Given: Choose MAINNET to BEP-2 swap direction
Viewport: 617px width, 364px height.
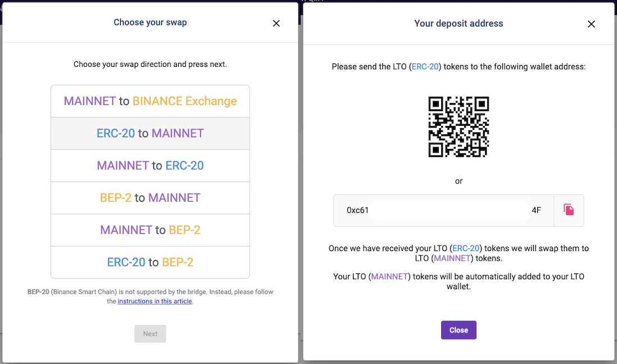Looking at the screenshot, I should [x=150, y=230].
